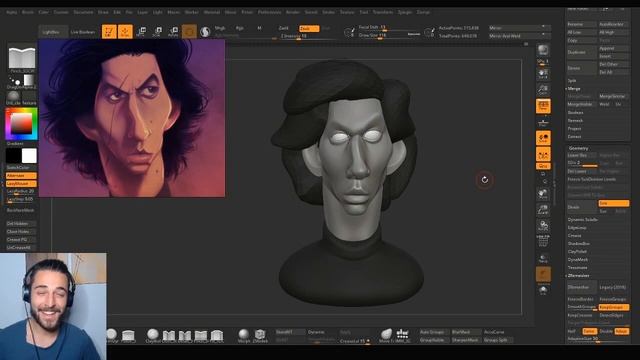Select the ZModeler brush cube
The width and height of the screenshot is (640, 360).
pyautogui.click(x=260, y=335)
